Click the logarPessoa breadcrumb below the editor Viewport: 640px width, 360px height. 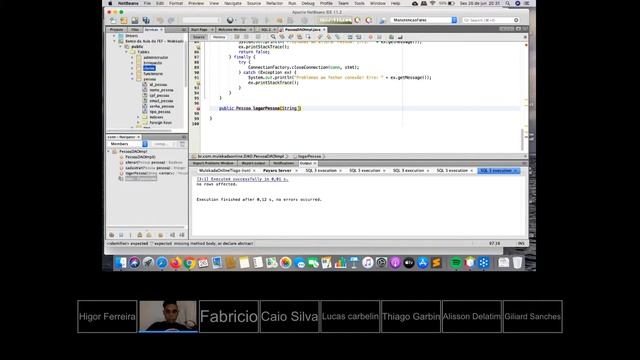coord(309,156)
